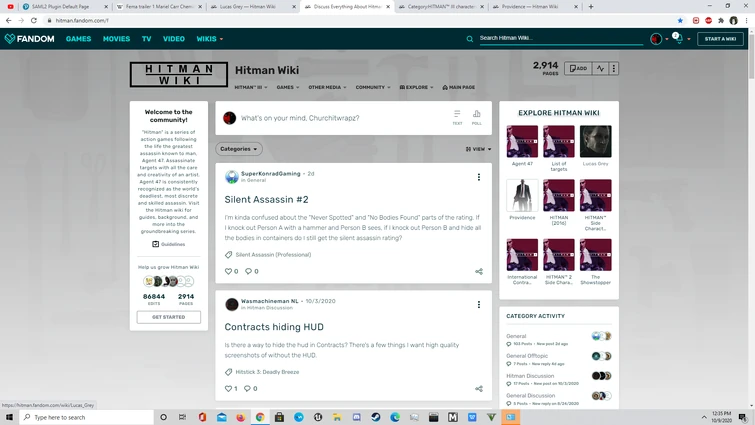The height and width of the screenshot is (425, 755).
Task: Open the user avatar menu in header
Action: (656, 39)
